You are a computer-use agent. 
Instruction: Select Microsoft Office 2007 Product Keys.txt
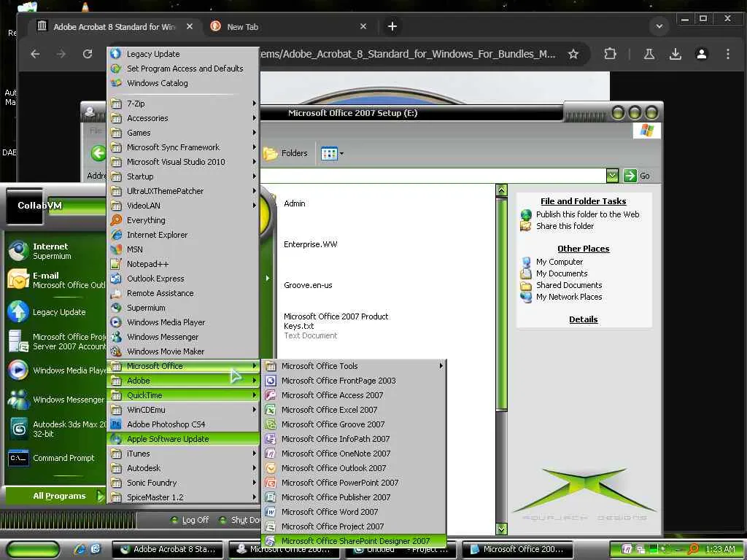(x=336, y=321)
